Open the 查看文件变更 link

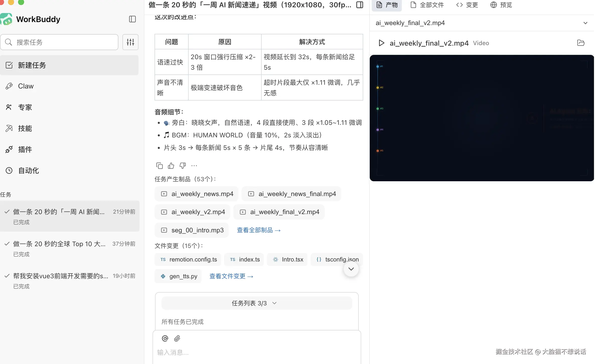click(231, 276)
